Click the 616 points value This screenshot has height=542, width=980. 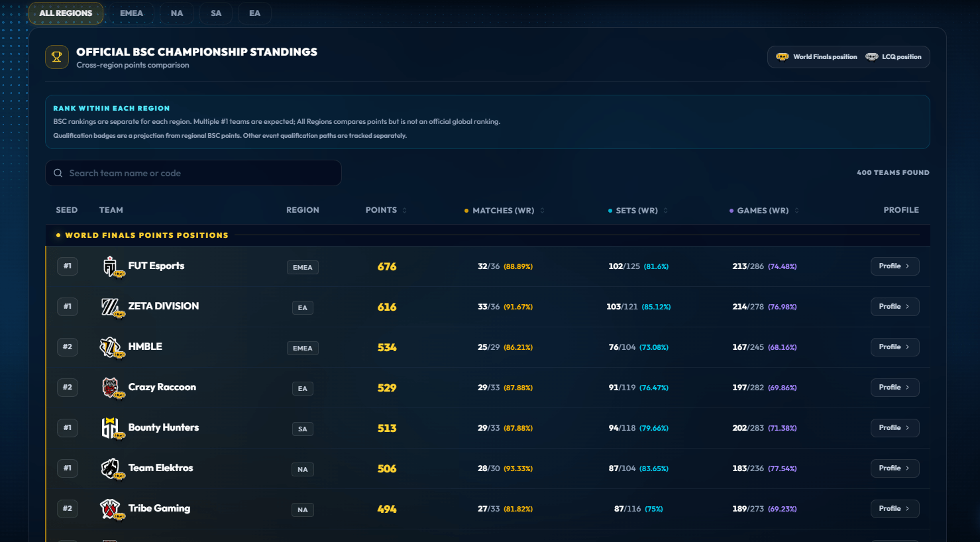pyautogui.click(x=387, y=307)
